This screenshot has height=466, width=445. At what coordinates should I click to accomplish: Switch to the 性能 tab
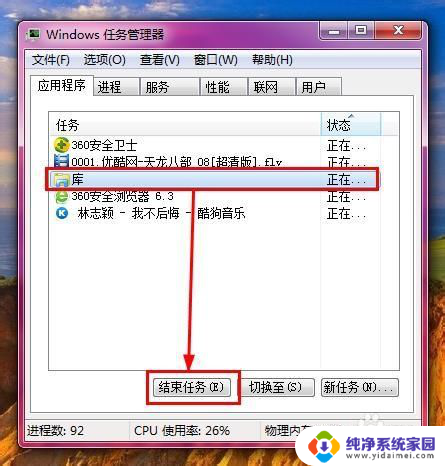(224, 87)
